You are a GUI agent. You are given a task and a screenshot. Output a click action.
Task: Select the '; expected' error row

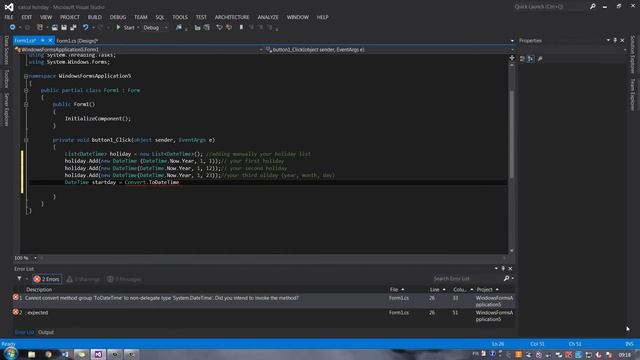pos(264,316)
